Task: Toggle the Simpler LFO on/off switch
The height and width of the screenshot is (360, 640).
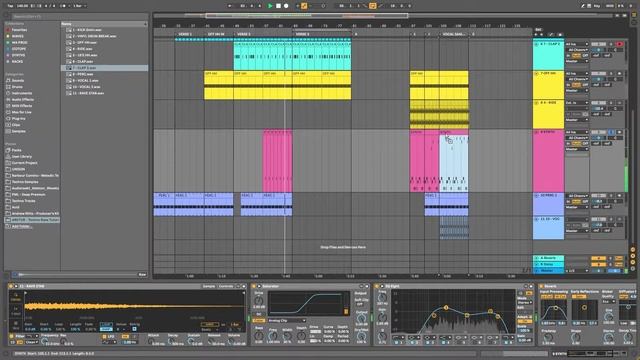Action: [104, 337]
